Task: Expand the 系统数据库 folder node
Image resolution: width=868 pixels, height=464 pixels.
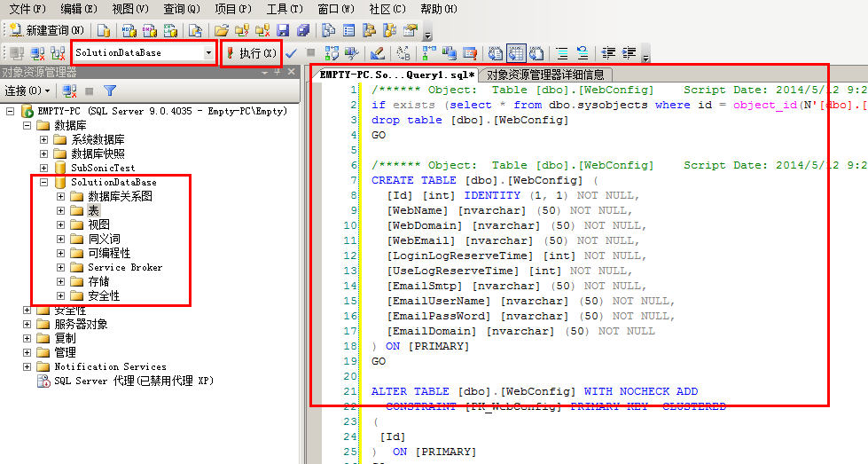Action: coord(43,139)
